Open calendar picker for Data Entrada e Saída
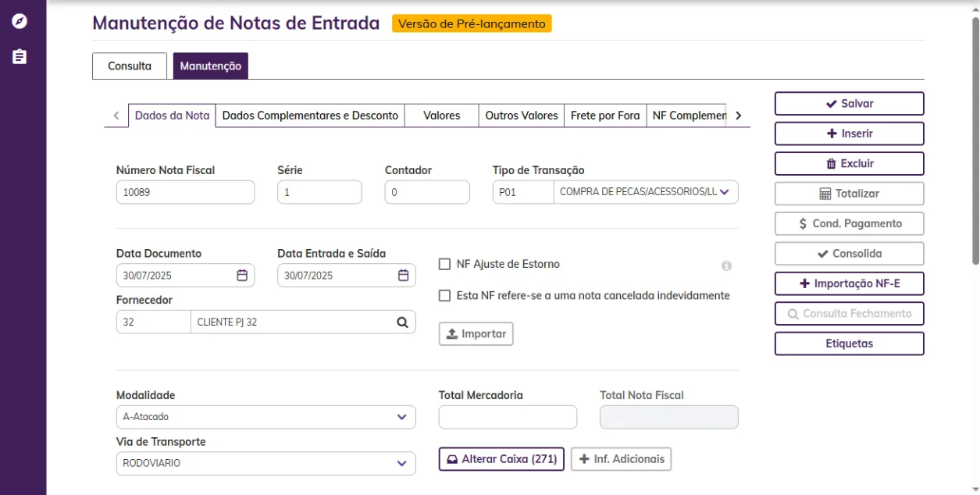The width and height of the screenshot is (980, 495). pos(403,276)
